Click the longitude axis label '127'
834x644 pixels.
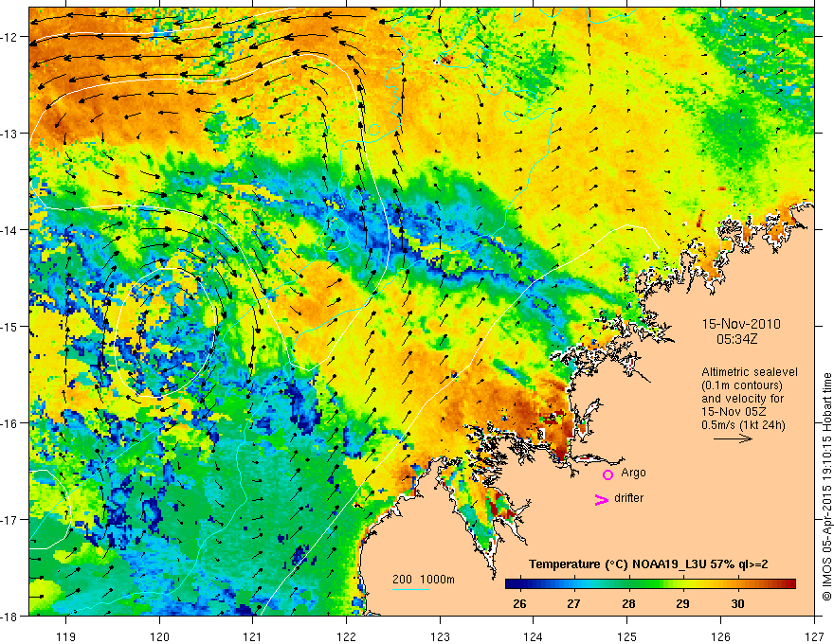[814, 636]
